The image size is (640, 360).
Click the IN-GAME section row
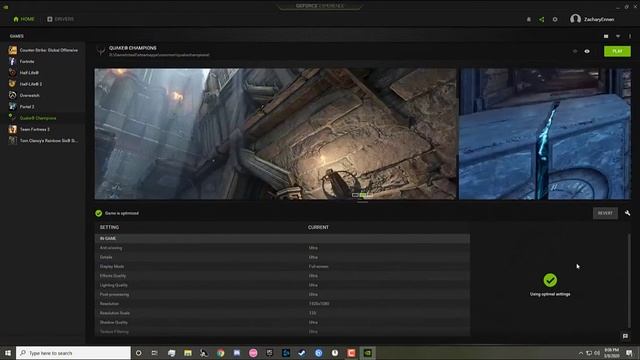[282, 238]
